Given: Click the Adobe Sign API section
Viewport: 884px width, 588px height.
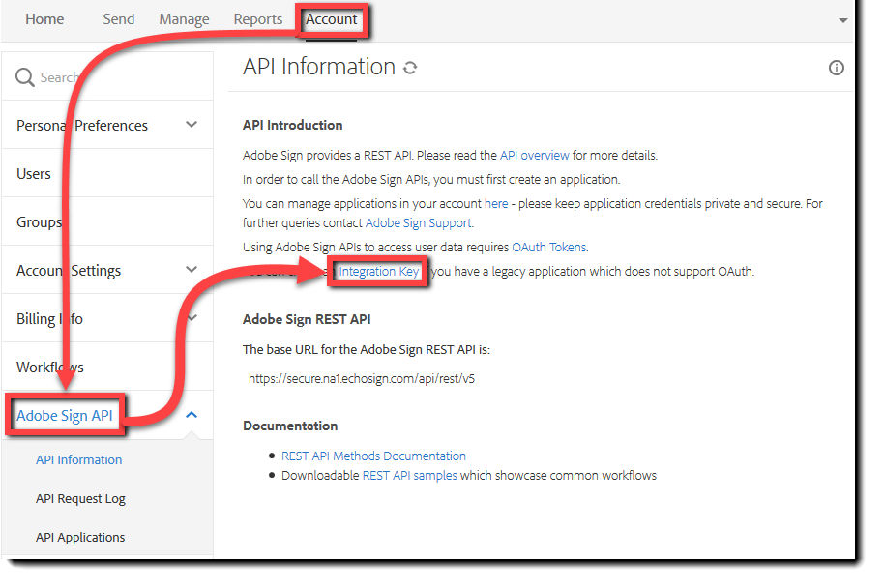Looking at the screenshot, I should tap(64, 416).
